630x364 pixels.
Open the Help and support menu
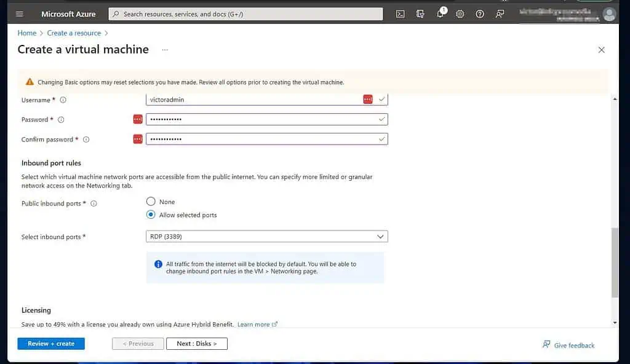(x=480, y=14)
